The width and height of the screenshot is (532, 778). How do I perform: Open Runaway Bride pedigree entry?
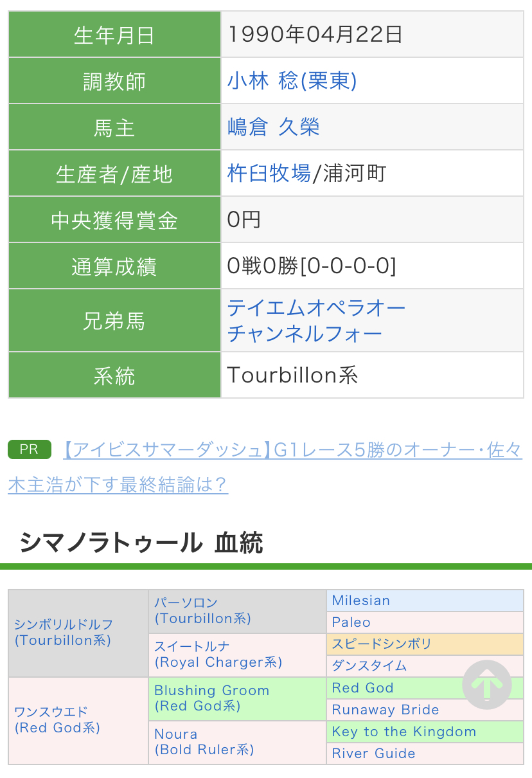[386, 710]
